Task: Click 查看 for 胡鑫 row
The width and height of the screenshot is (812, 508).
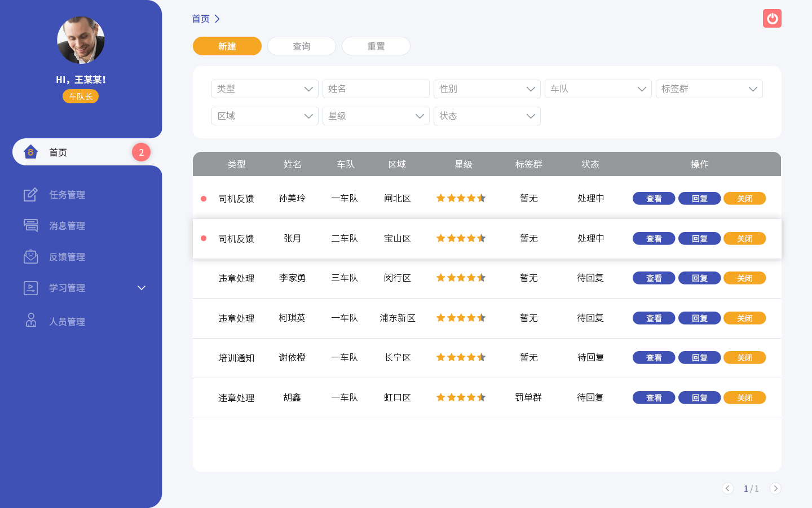Action: point(654,398)
